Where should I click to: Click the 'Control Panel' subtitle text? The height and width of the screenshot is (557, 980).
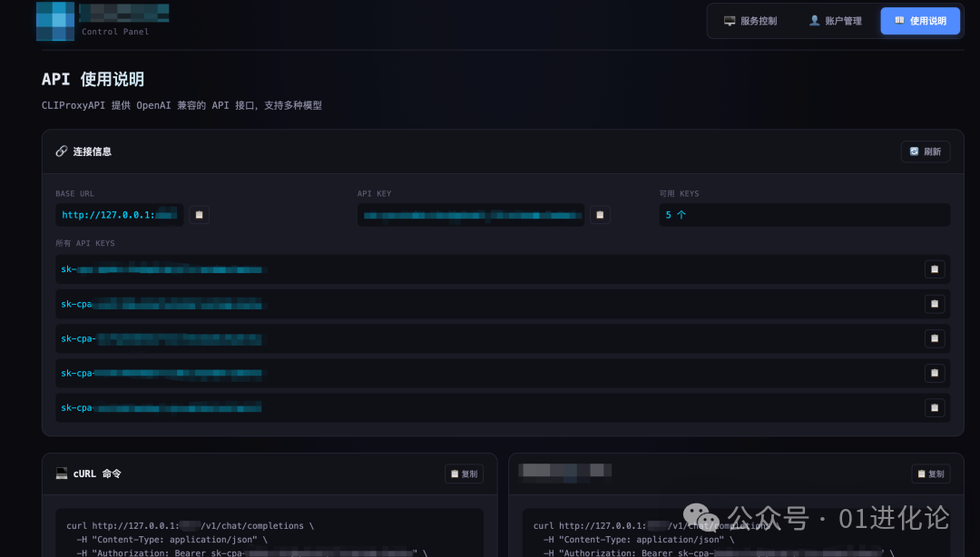(115, 32)
